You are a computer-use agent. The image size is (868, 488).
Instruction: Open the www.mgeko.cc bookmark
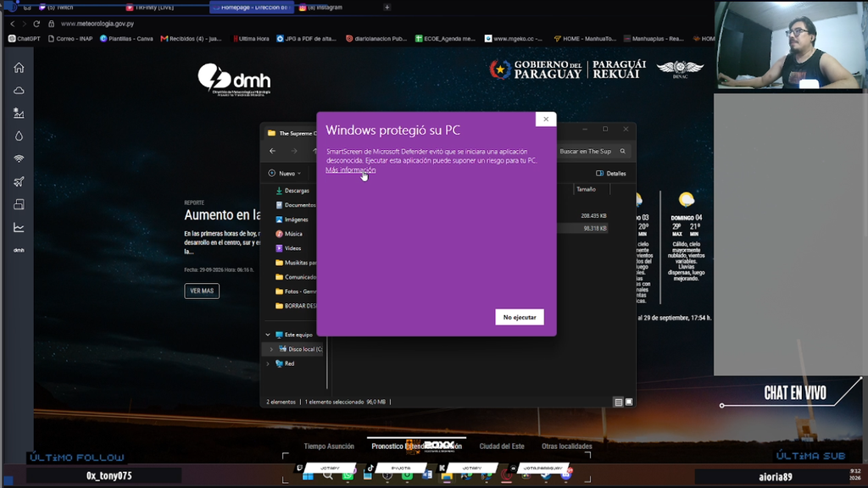click(x=514, y=39)
